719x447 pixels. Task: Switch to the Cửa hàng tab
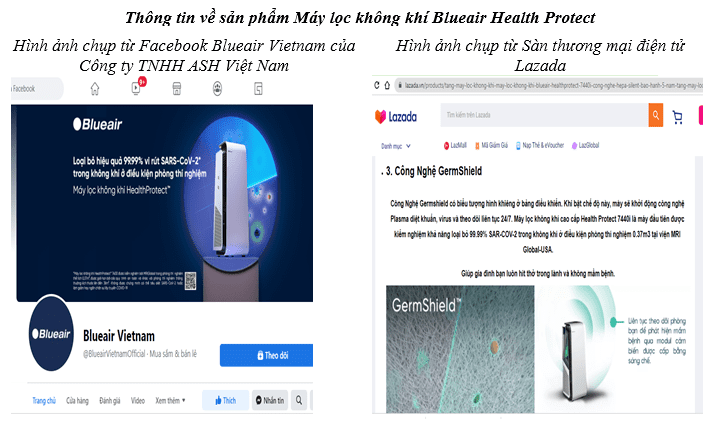[x=77, y=401]
